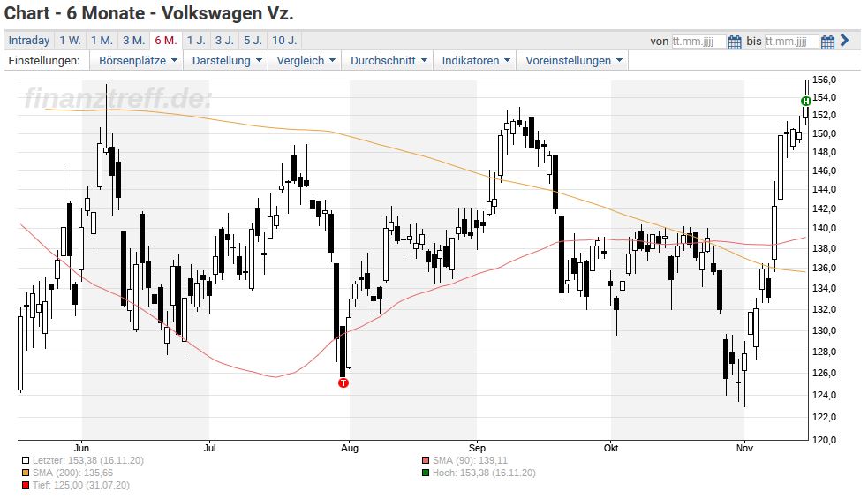
Task: Open the Indikatoren dropdown
Action: [x=476, y=61]
